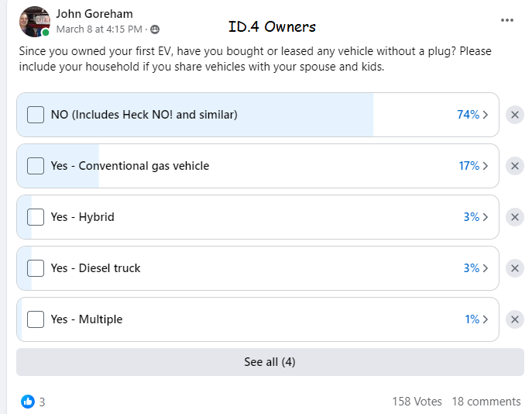
Task: Click the Yes - Hybrid option label text
Action: (82, 217)
